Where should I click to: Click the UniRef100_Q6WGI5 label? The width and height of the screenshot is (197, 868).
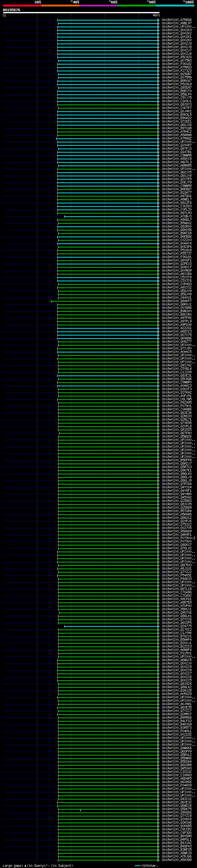tap(176, 660)
